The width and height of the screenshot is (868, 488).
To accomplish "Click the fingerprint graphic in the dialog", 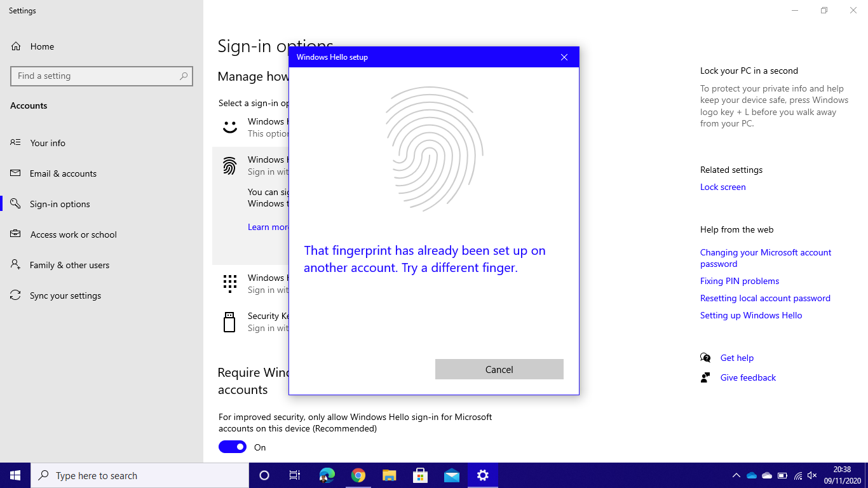I will [435, 149].
